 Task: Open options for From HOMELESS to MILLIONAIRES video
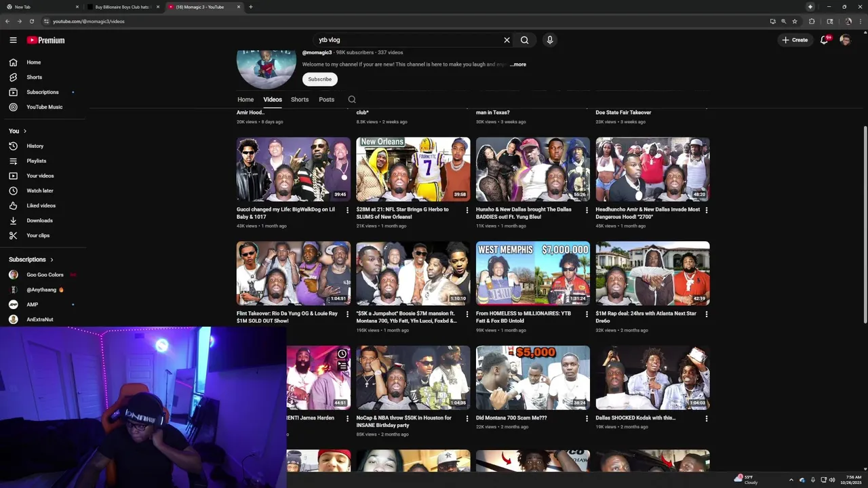pyautogui.click(x=587, y=314)
